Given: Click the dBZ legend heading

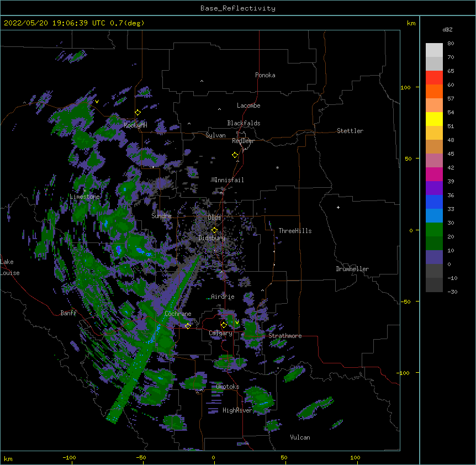Looking at the screenshot, I should pyautogui.click(x=447, y=30).
